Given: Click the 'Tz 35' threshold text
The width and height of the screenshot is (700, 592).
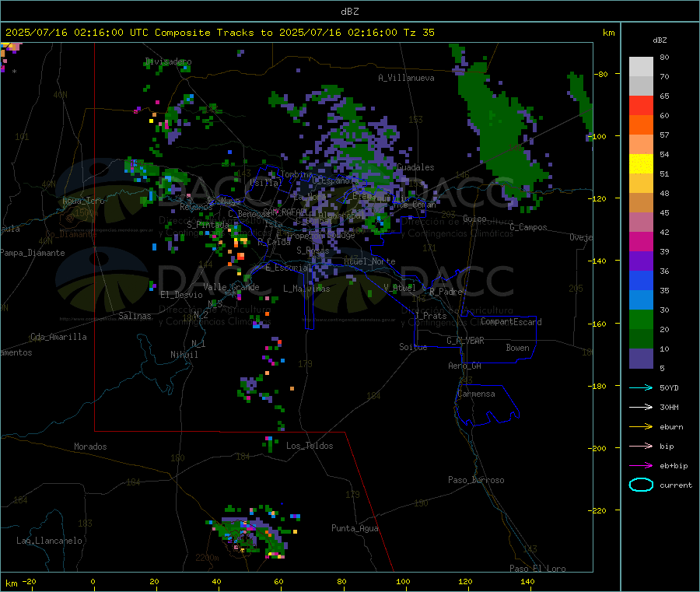Looking at the screenshot, I should pos(418,33).
